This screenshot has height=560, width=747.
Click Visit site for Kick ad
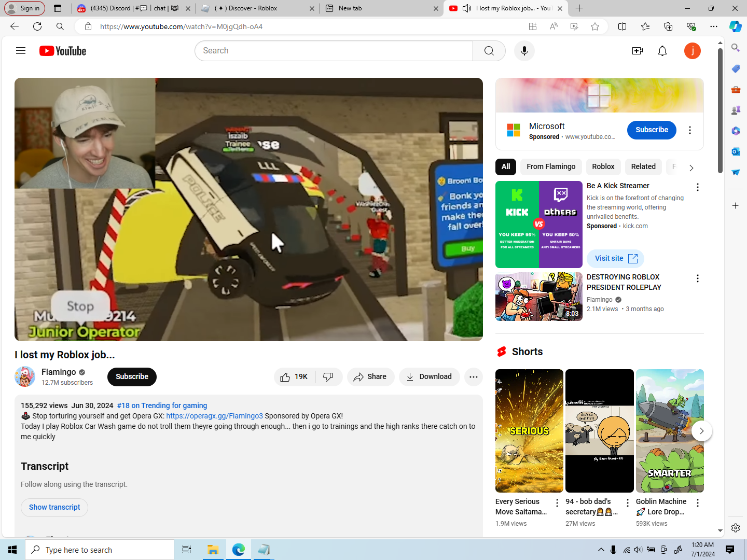click(616, 258)
